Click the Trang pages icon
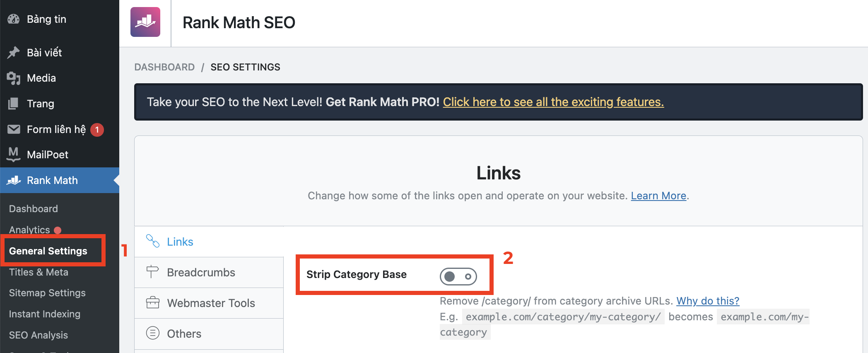The image size is (868, 353). pyautogui.click(x=14, y=103)
